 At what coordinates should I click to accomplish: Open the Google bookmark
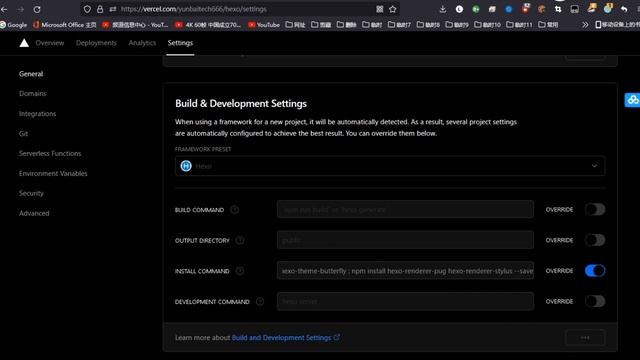tap(14, 25)
